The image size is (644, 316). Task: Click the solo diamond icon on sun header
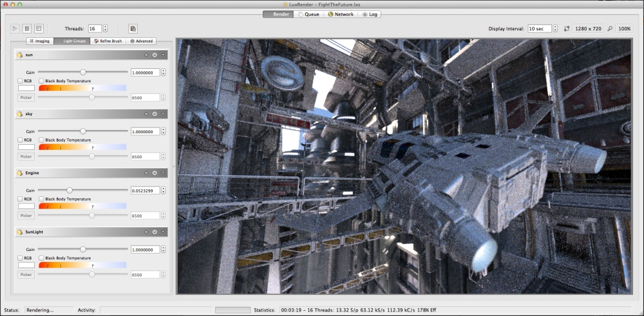coord(146,55)
